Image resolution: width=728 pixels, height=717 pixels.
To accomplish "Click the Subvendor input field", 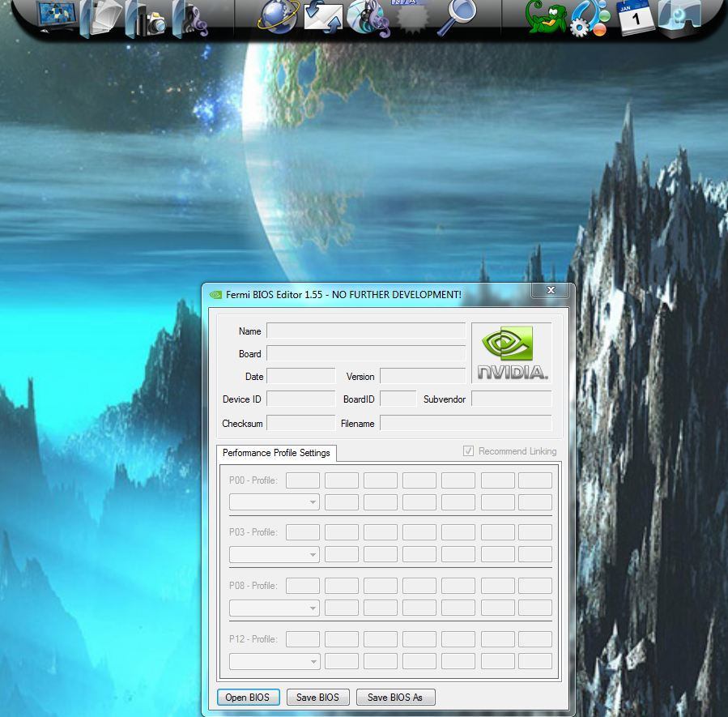I will pyautogui.click(x=512, y=399).
